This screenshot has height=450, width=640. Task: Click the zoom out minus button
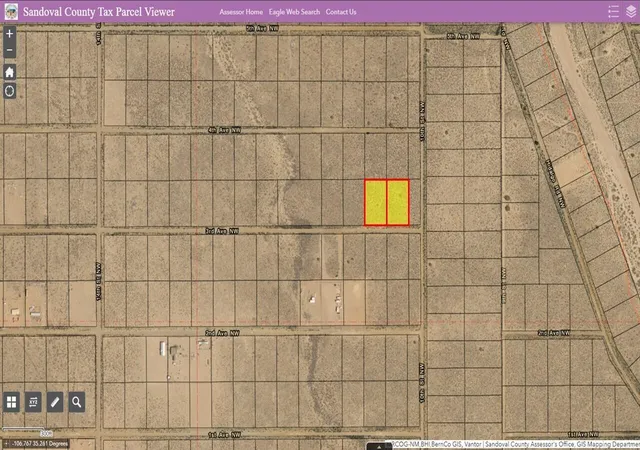pos(10,50)
